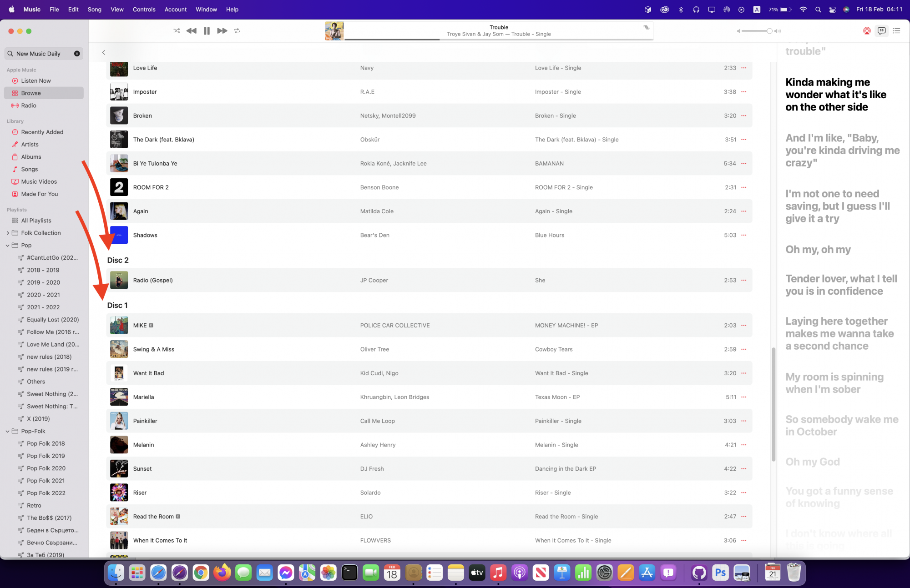Open more options for Radio (Gospel)
Screen dimensions: 910x588
point(744,280)
